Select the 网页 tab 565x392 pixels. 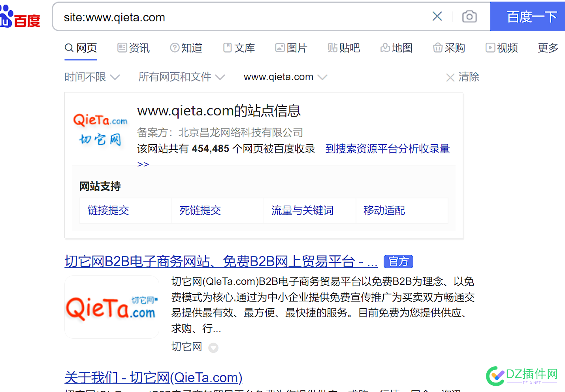tap(81, 48)
